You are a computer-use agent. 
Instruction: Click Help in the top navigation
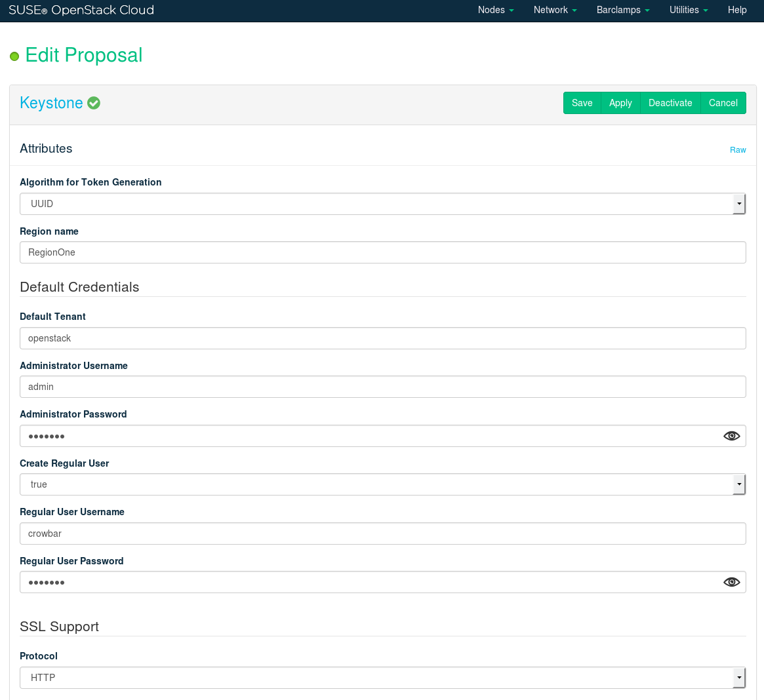(737, 10)
